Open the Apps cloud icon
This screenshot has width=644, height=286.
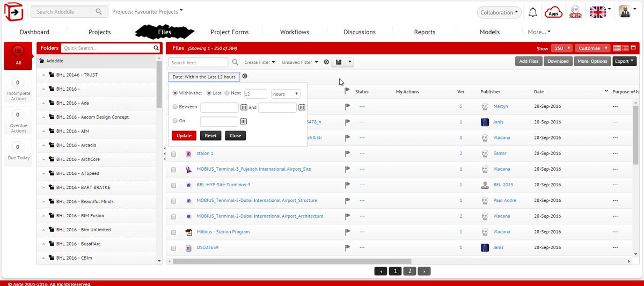click(x=553, y=12)
